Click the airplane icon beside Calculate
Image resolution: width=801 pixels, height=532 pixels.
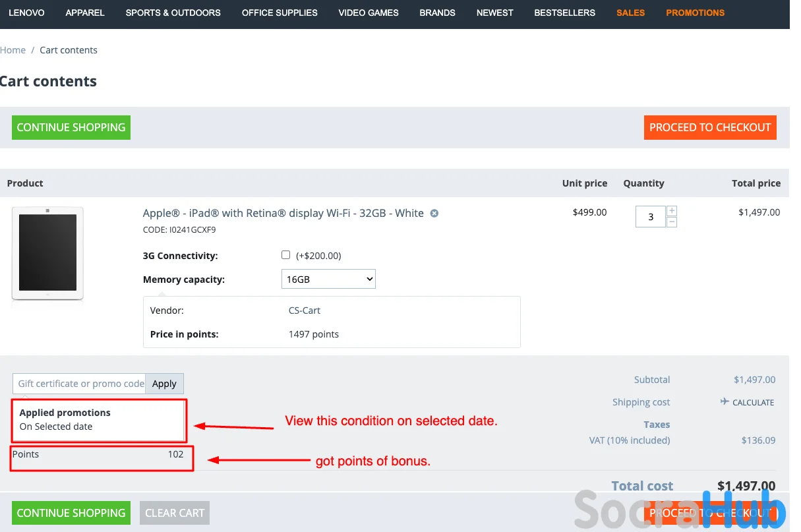click(x=725, y=401)
